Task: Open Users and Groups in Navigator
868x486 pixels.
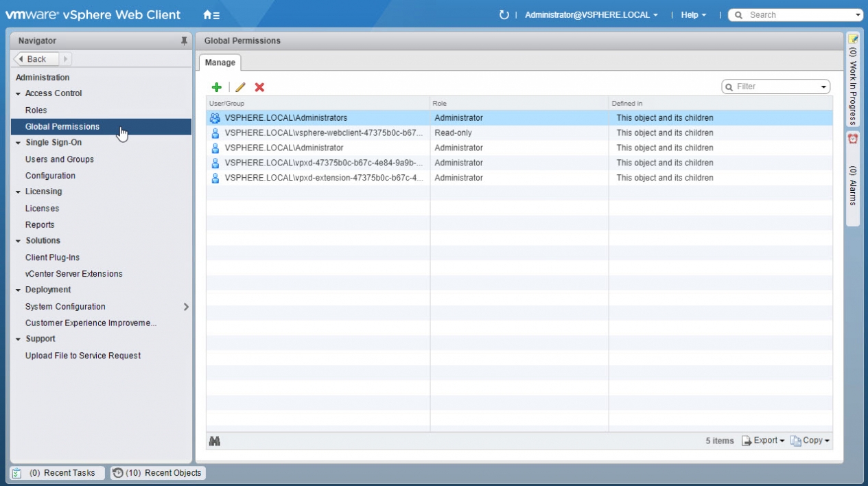Action: pos(60,159)
